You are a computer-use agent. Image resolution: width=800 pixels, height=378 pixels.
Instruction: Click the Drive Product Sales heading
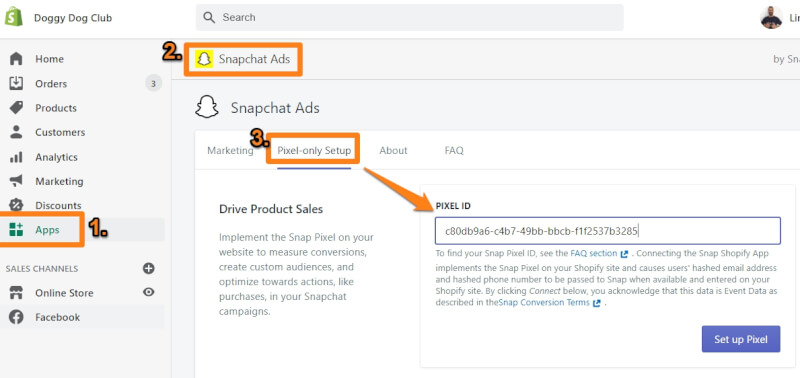pos(271,209)
